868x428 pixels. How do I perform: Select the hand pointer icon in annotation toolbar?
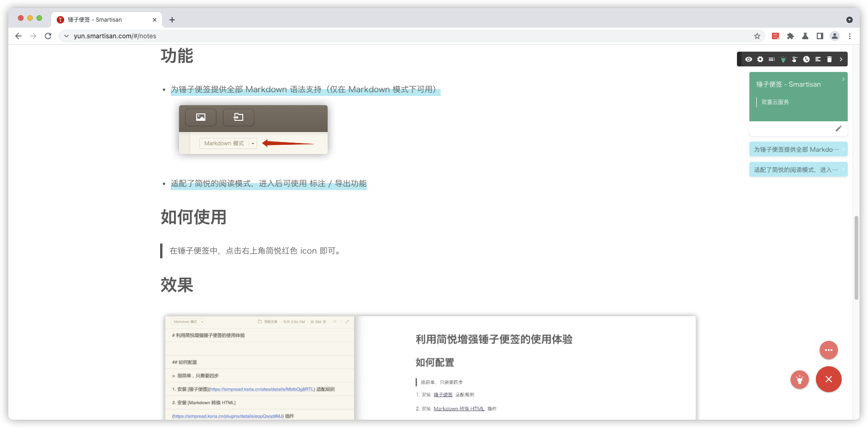tap(795, 59)
